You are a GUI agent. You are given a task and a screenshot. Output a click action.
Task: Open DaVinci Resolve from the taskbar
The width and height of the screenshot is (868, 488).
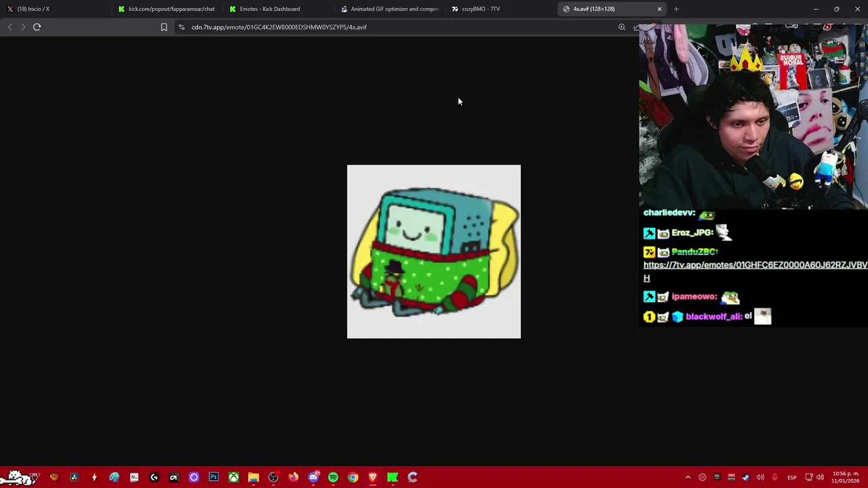click(75, 477)
